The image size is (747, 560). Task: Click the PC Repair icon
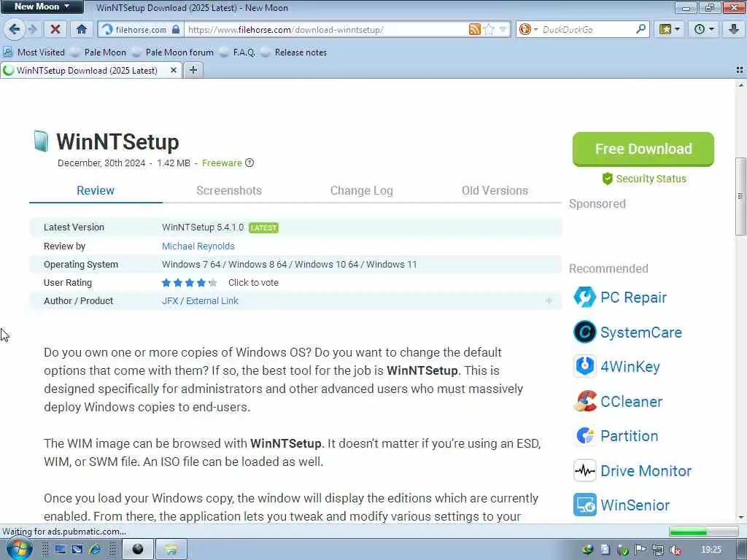(x=584, y=297)
